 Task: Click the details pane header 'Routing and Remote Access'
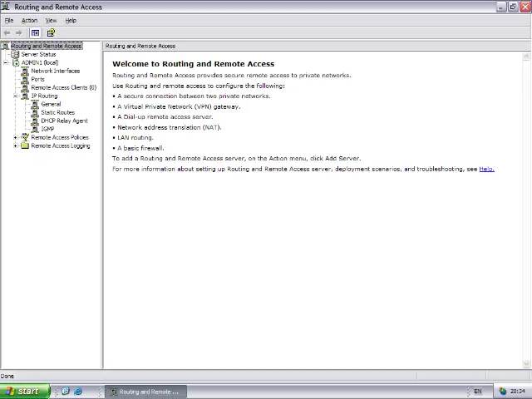click(140, 46)
